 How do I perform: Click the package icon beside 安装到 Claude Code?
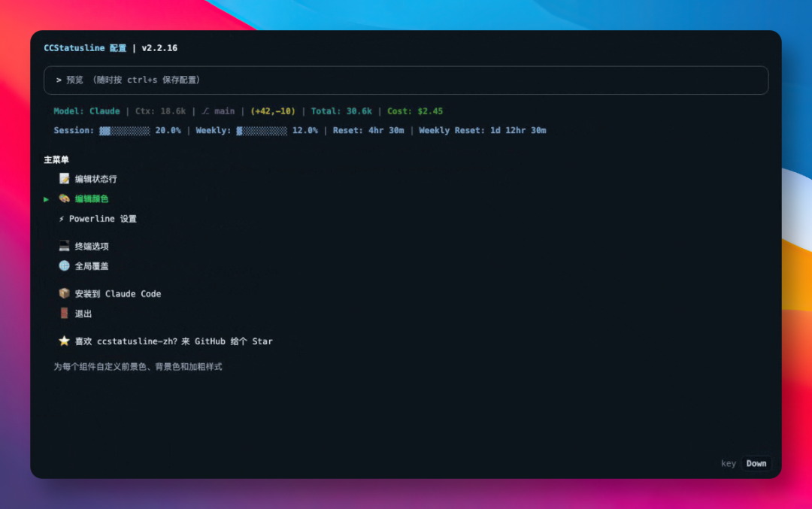(64, 293)
